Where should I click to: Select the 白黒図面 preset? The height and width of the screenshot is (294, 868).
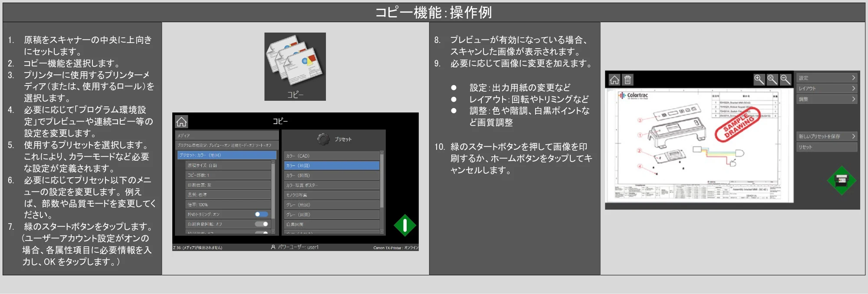tap(332, 224)
